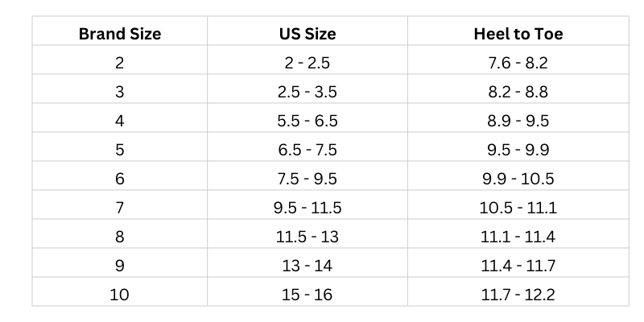Select the Brand Size 10 cell

(119, 291)
